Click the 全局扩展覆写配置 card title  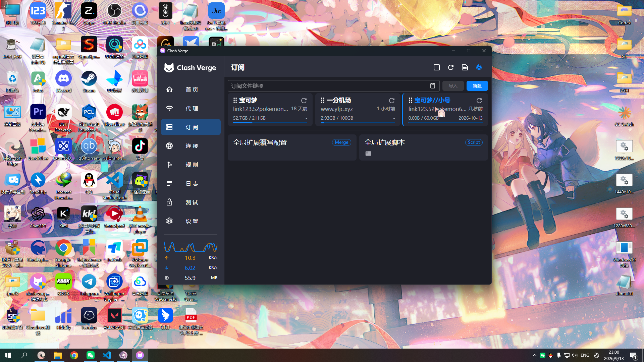point(260,142)
